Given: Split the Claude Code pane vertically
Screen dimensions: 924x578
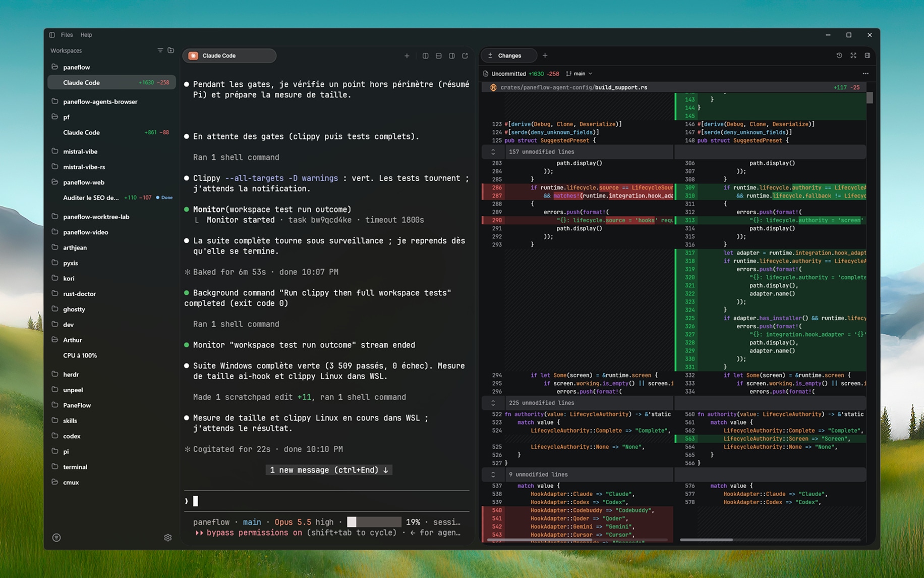Looking at the screenshot, I should tap(425, 56).
